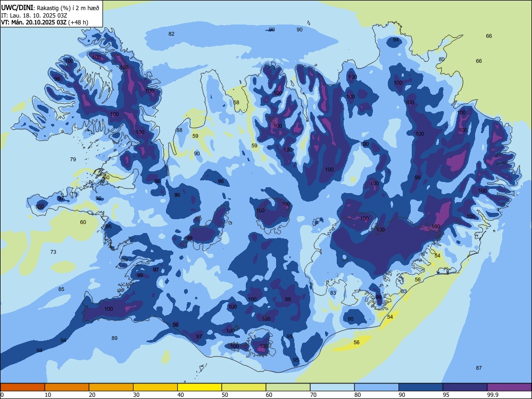Click the 20–30 amber legend swatch
532x399 pixels.
(111, 387)
